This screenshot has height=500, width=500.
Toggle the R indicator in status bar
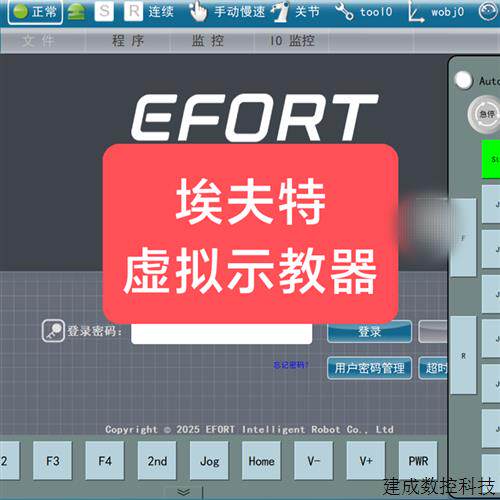coord(133,11)
